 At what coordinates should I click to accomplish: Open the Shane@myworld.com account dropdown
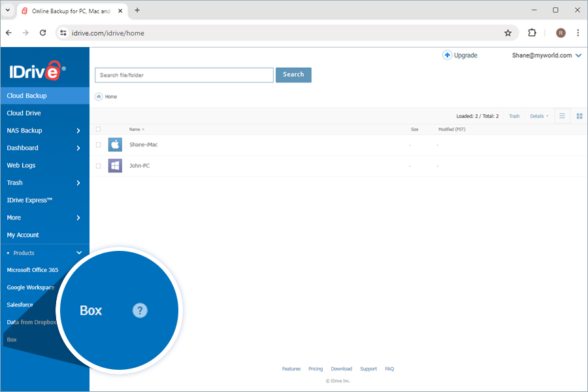click(x=578, y=56)
